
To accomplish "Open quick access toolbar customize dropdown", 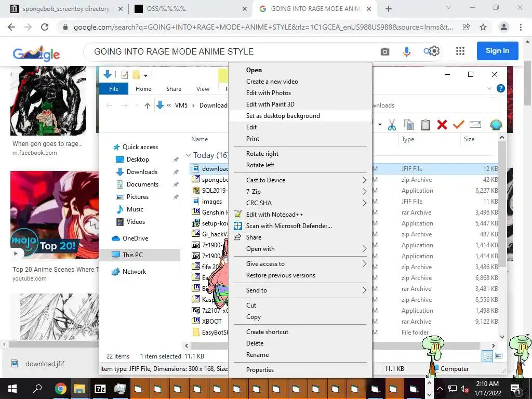I will [145, 75].
